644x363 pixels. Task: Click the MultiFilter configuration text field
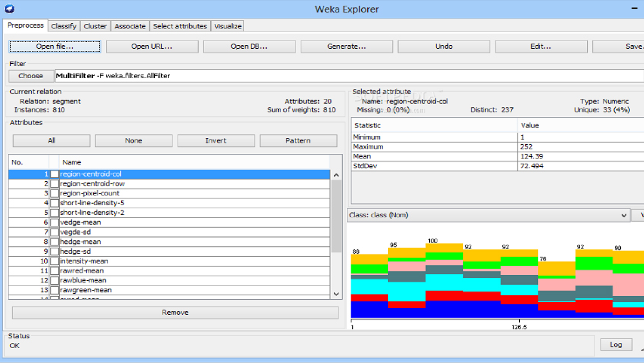348,76
